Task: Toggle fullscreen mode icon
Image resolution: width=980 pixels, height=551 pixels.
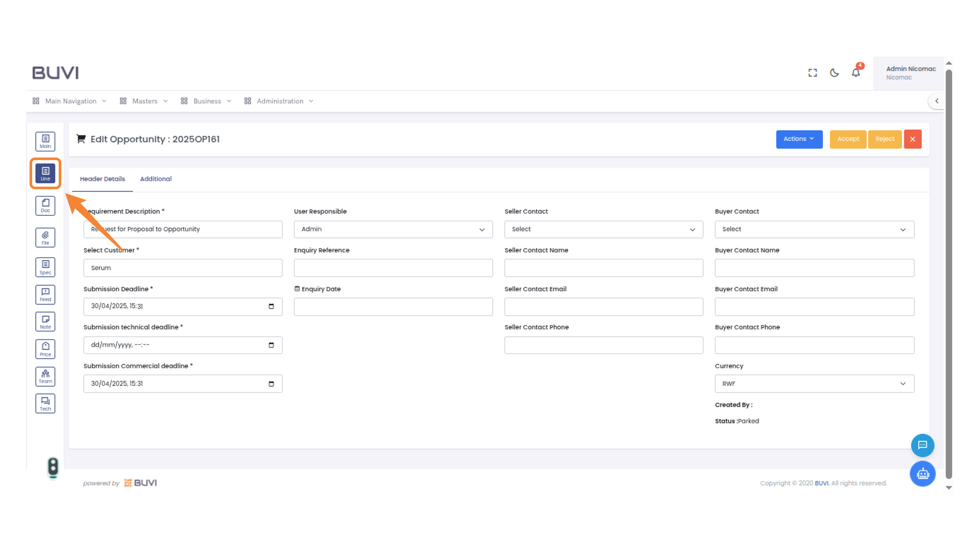Action: [813, 73]
